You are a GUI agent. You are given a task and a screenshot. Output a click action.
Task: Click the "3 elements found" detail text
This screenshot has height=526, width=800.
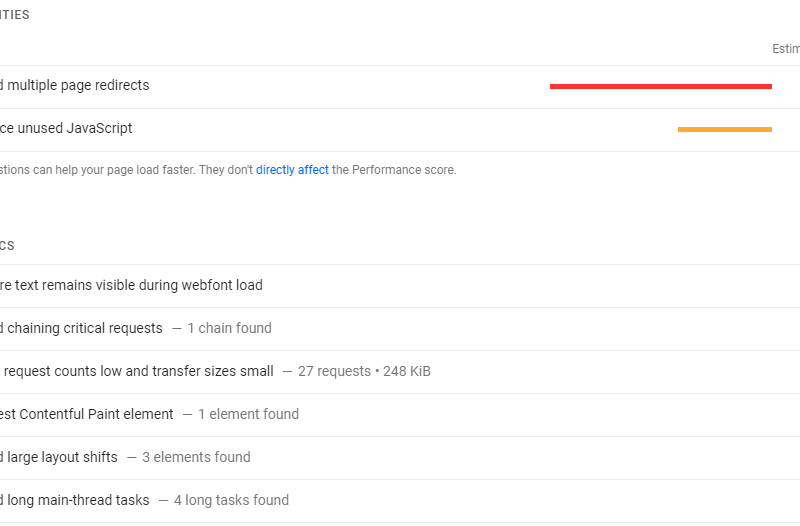coord(196,457)
